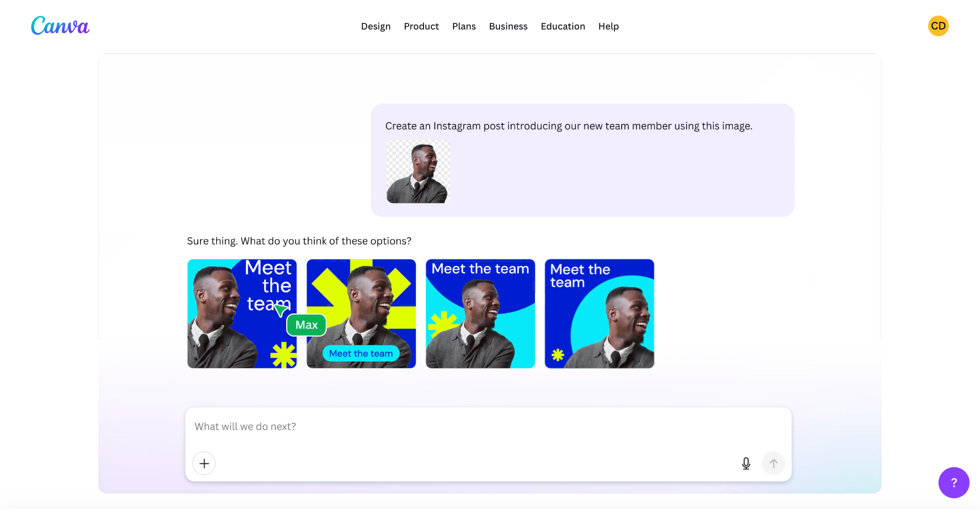This screenshot has height=519, width=980.
Task: Click the green Max collaborator label
Action: (306, 325)
